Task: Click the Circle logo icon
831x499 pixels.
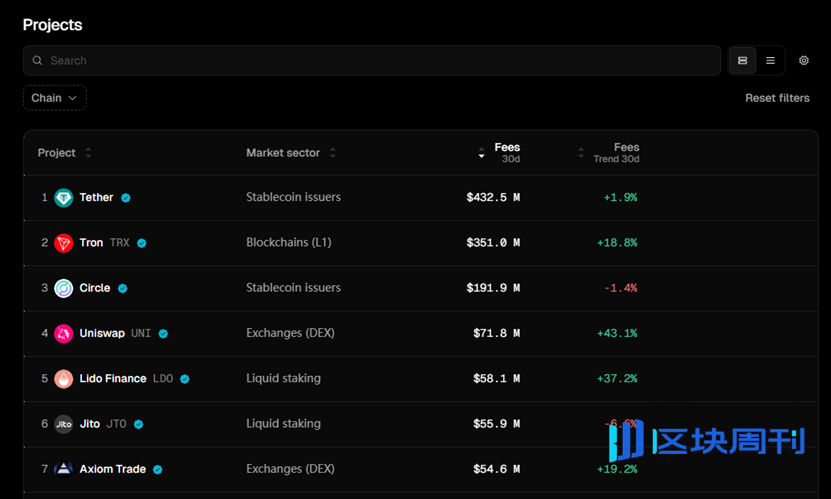Action: 64,288
